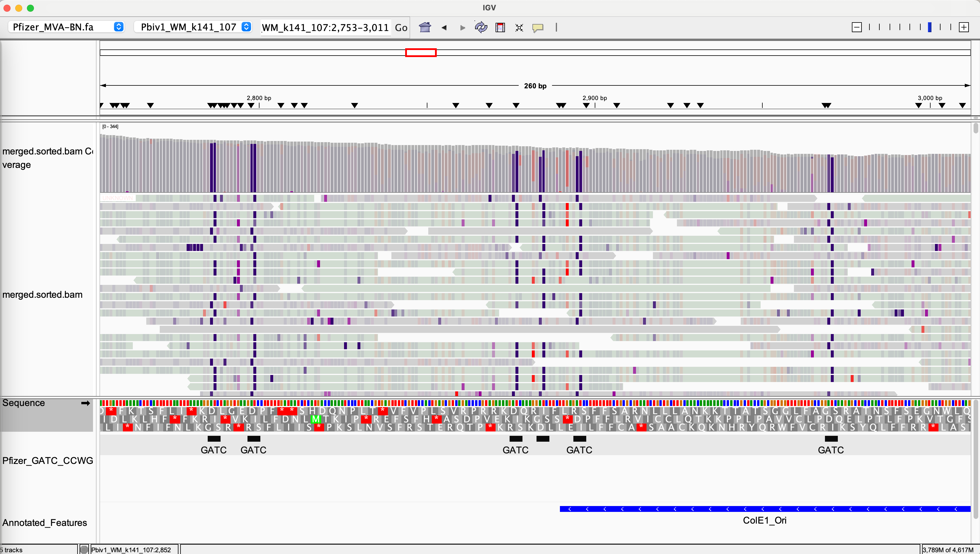Click the refresh icon
This screenshot has height=554, width=980.
[x=481, y=27]
